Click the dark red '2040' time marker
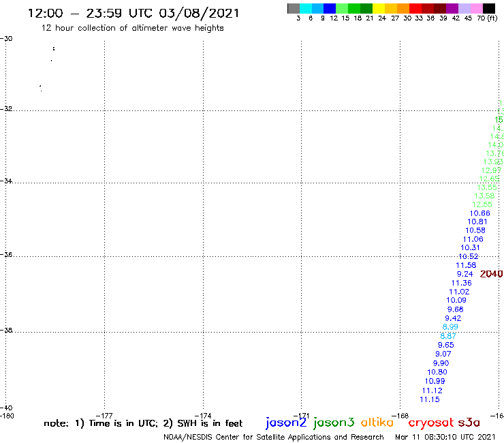 point(491,274)
